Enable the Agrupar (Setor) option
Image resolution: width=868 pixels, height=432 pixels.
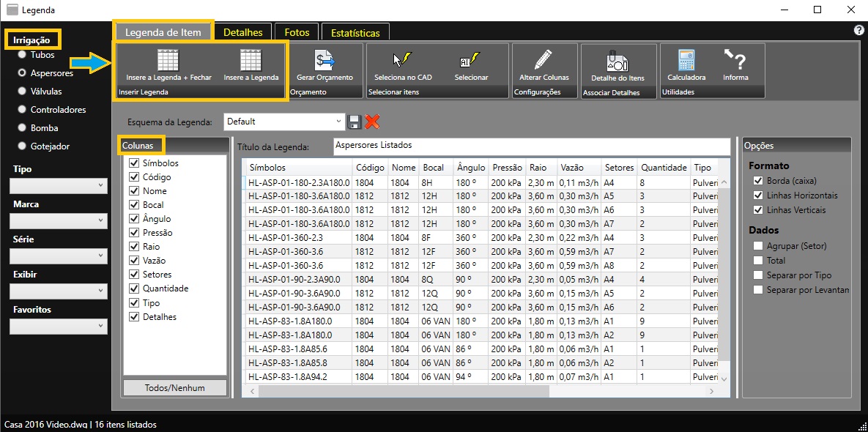pos(758,246)
